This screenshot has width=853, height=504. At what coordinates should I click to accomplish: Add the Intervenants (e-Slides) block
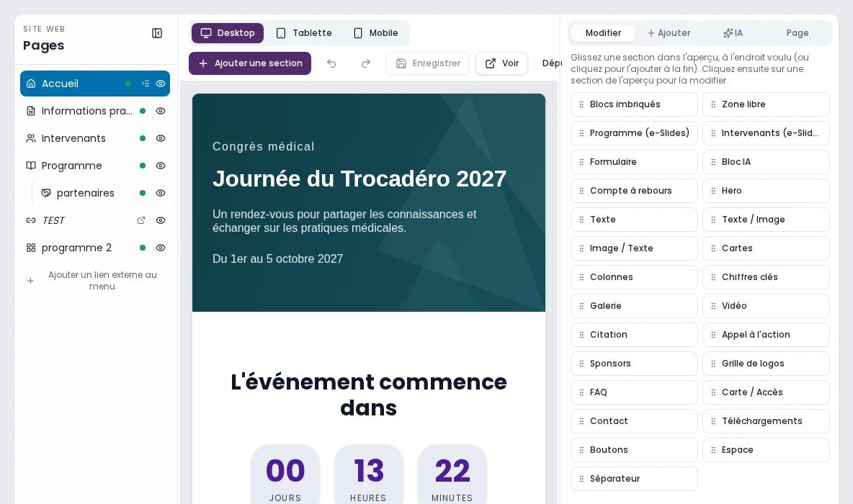766,133
